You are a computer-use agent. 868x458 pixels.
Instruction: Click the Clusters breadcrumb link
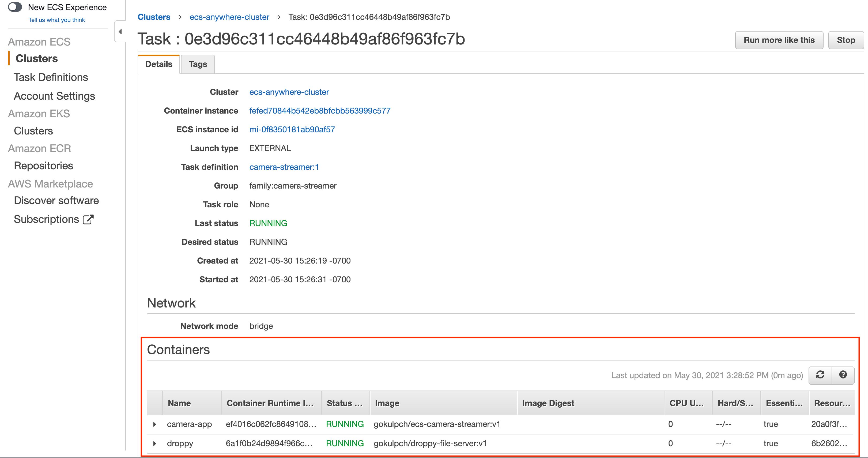pyautogui.click(x=154, y=17)
